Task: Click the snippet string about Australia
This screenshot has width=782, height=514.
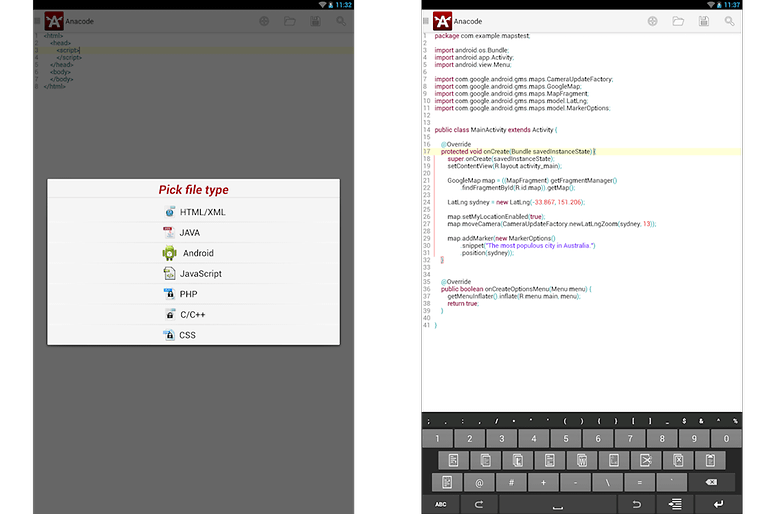Action: point(540,245)
